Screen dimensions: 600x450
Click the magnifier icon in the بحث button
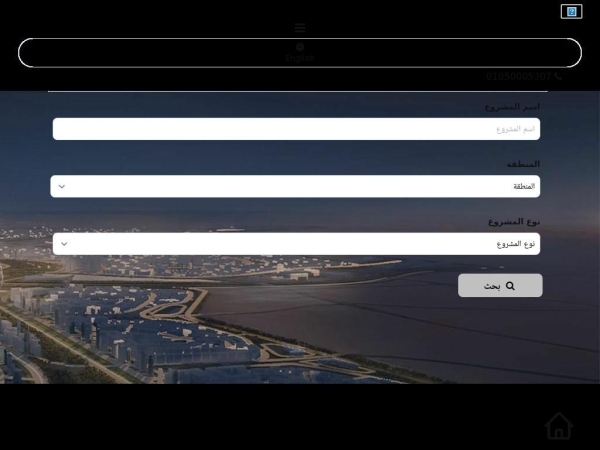coord(510,286)
